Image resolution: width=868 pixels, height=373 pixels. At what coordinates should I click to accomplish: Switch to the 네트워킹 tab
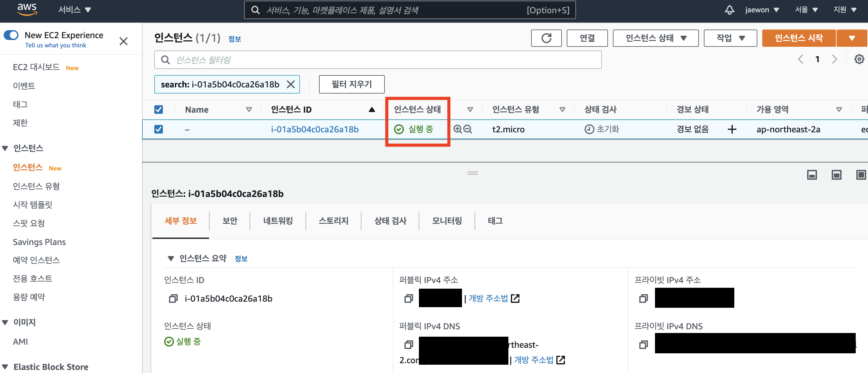[x=278, y=221]
